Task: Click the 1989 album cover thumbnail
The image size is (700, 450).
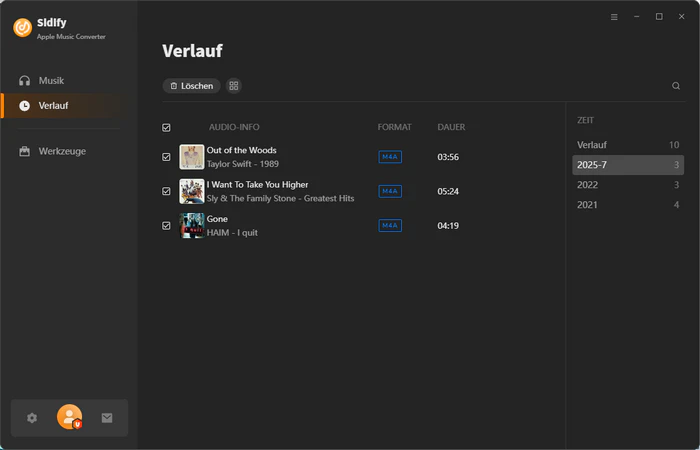Action: [x=192, y=157]
